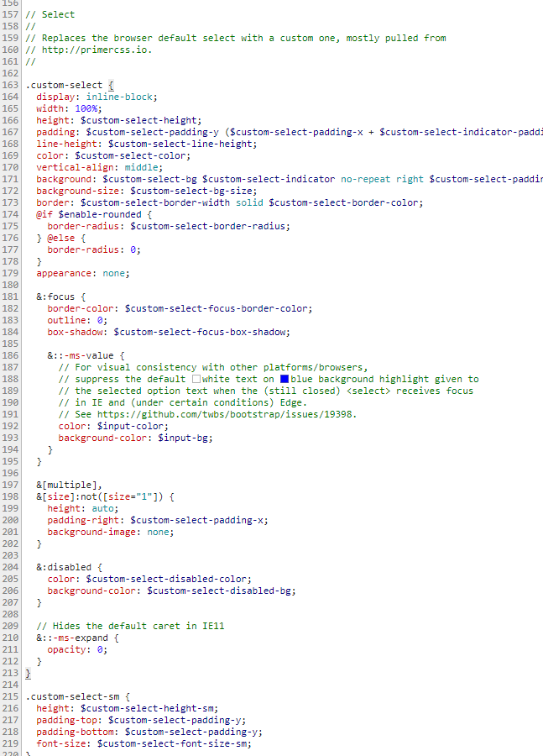Click the 'auto' height value
This screenshot has height=756, width=543.
tap(102, 509)
